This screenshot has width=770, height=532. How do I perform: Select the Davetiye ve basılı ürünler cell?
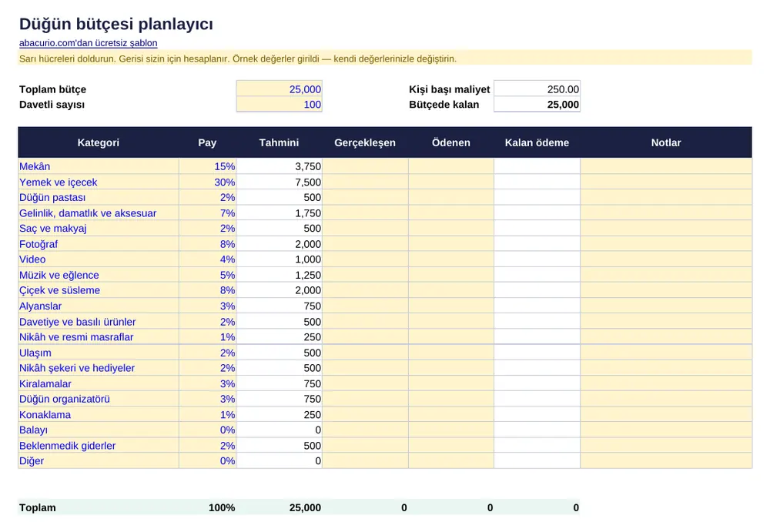(99, 321)
